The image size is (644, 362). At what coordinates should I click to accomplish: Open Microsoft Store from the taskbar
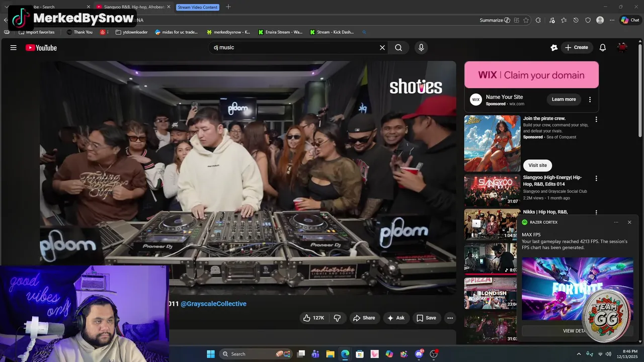pos(360,354)
